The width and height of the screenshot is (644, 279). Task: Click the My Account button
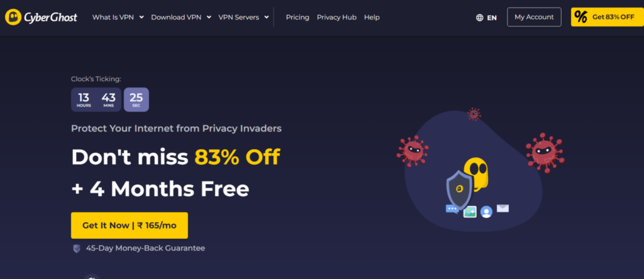(534, 17)
